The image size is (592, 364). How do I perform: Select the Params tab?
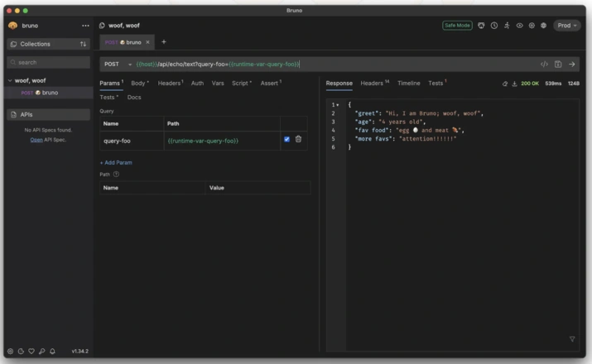pos(112,84)
